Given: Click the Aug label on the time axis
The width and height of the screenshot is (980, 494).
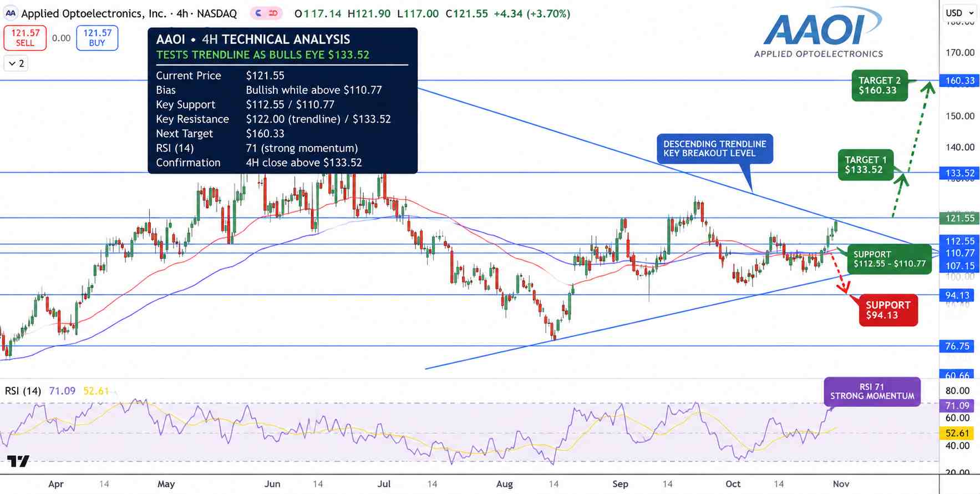Looking at the screenshot, I should point(505,484).
